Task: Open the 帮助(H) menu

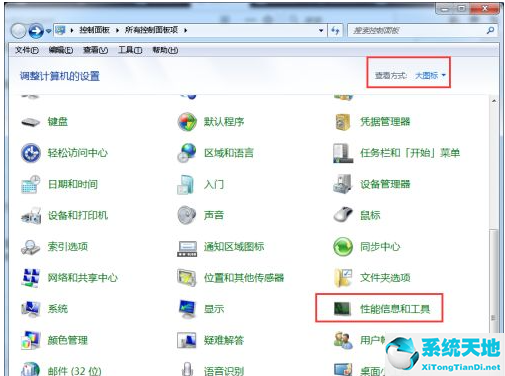Action: (x=165, y=50)
